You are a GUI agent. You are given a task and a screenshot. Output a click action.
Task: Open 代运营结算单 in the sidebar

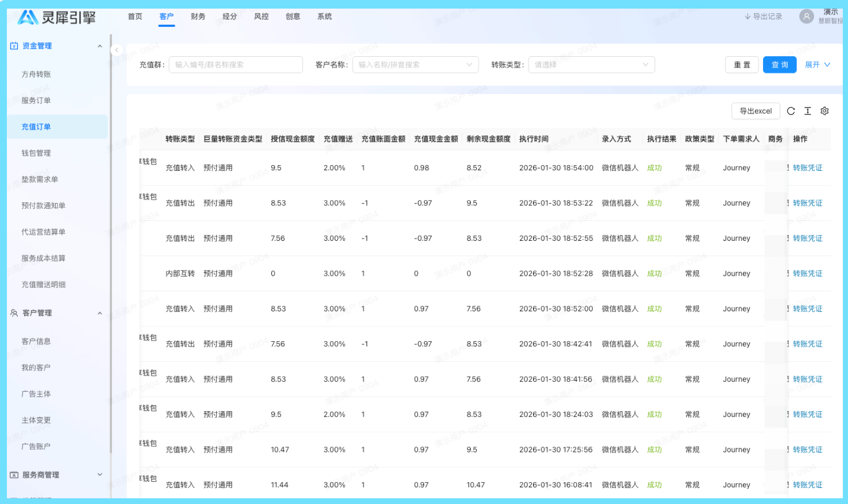(57, 232)
